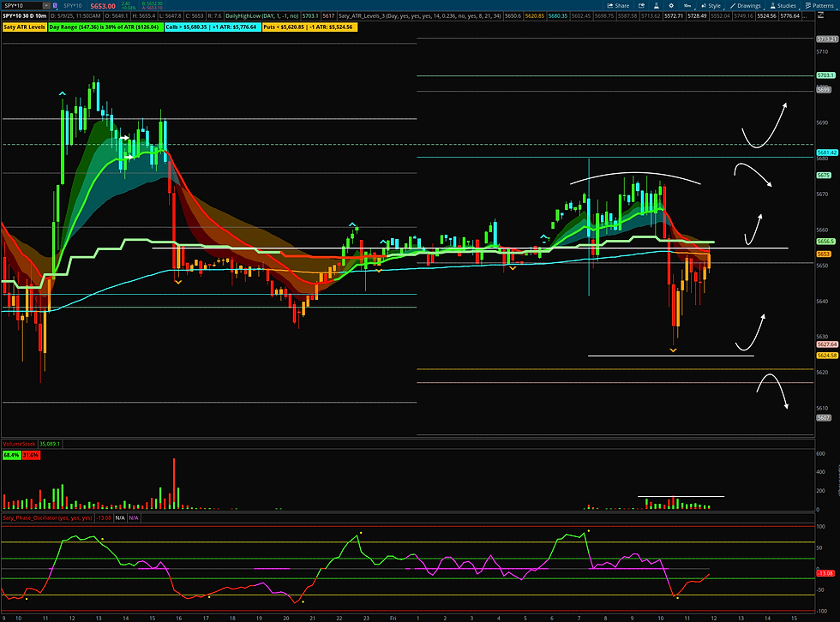Open the Patterns menu
The width and height of the screenshot is (840, 622).
[x=819, y=5]
